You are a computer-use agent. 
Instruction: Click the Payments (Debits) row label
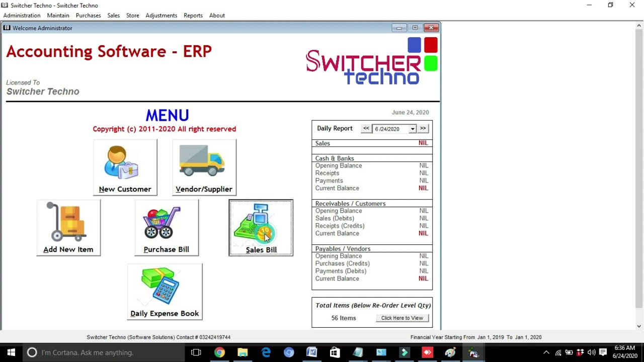[x=341, y=271]
